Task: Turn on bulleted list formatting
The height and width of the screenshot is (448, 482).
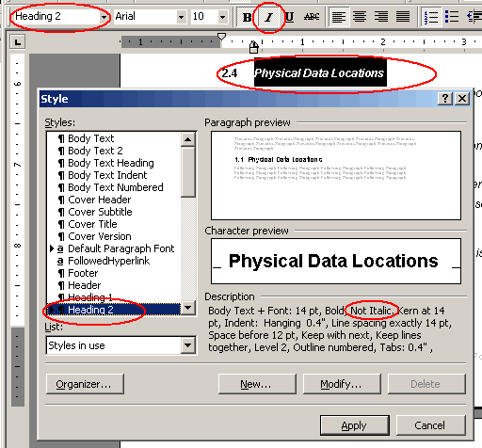Action: pos(452,17)
